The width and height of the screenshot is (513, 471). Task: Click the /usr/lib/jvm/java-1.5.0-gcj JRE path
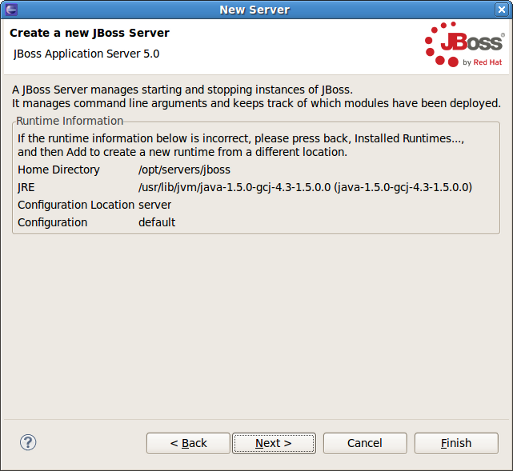pos(305,187)
